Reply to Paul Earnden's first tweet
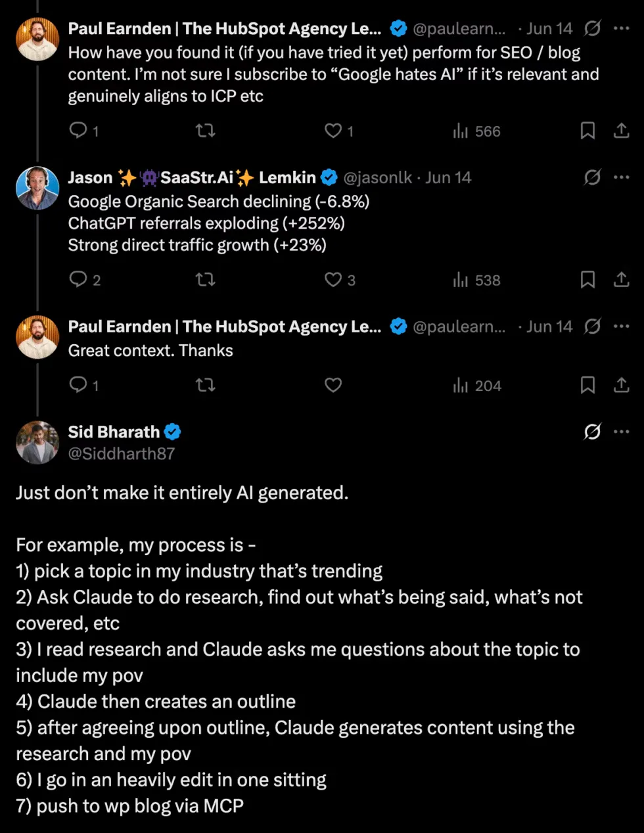Image resolution: width=644 pixels, height=833 pixels. pos(76,131)
